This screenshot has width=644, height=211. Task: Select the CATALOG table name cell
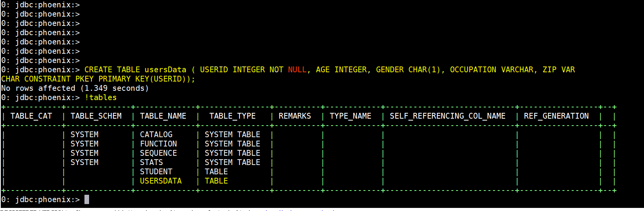click(x=156, y=134)
